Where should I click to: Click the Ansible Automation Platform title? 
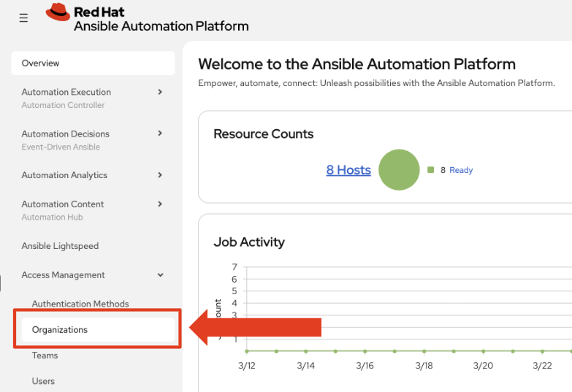coord(161,26)
